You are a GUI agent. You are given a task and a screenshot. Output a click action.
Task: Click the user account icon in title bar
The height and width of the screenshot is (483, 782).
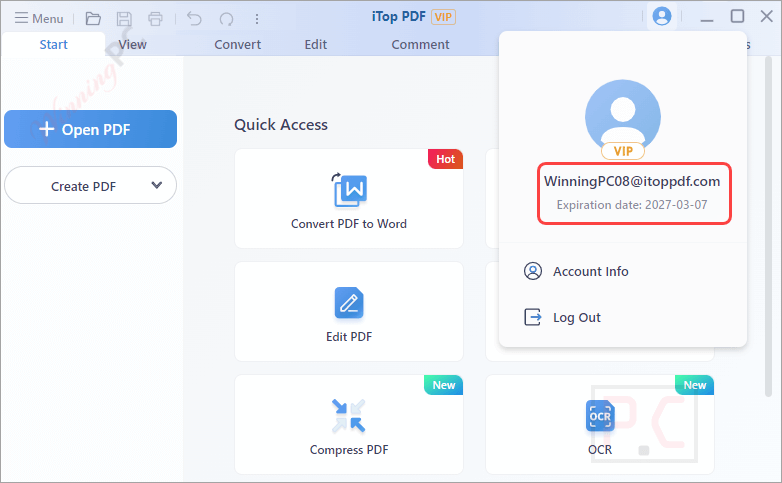point(662,16)
